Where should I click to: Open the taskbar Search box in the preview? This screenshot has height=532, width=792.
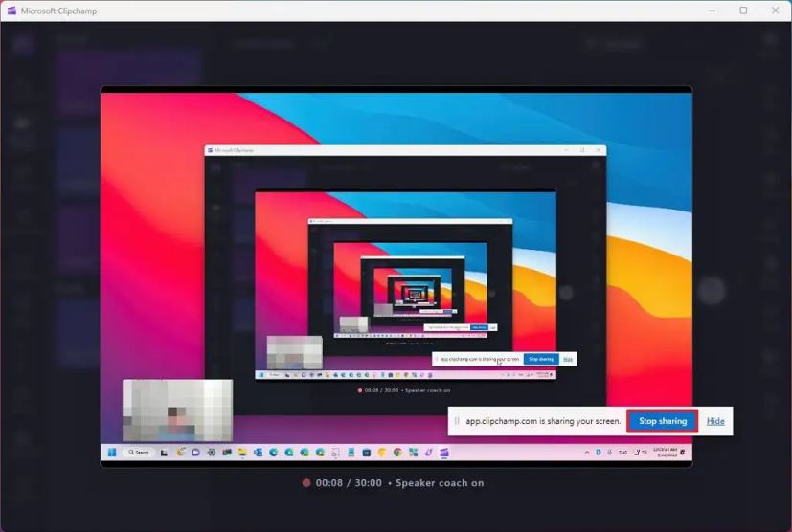[x=139, y=453]
